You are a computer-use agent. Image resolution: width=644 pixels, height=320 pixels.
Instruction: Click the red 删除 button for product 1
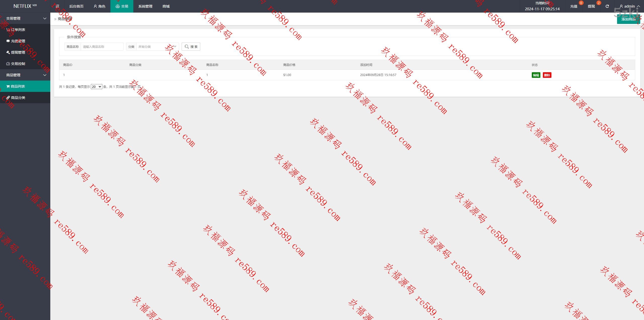pos(547,75)
